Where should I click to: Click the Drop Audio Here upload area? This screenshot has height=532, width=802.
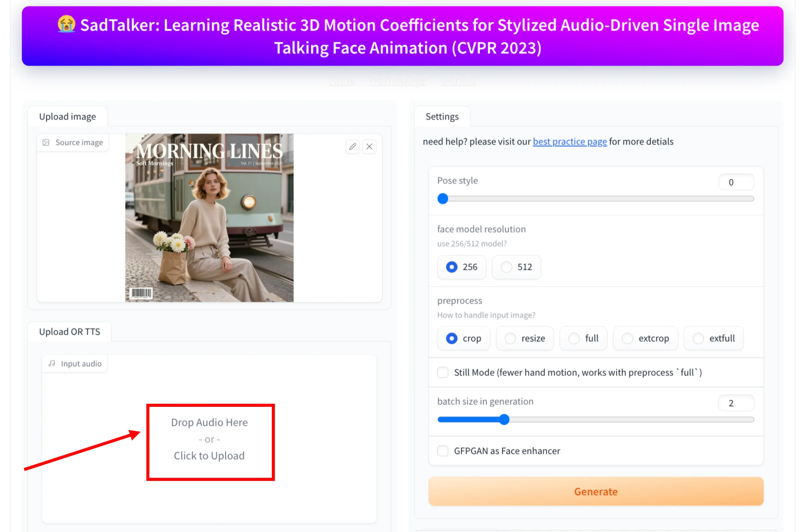(209, 439)
